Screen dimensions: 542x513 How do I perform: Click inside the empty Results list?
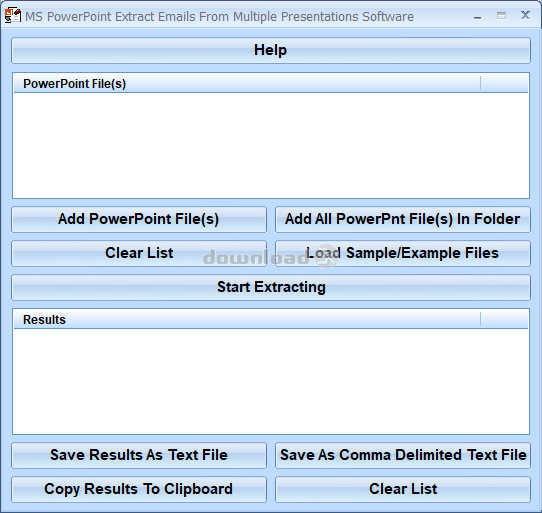271,381
